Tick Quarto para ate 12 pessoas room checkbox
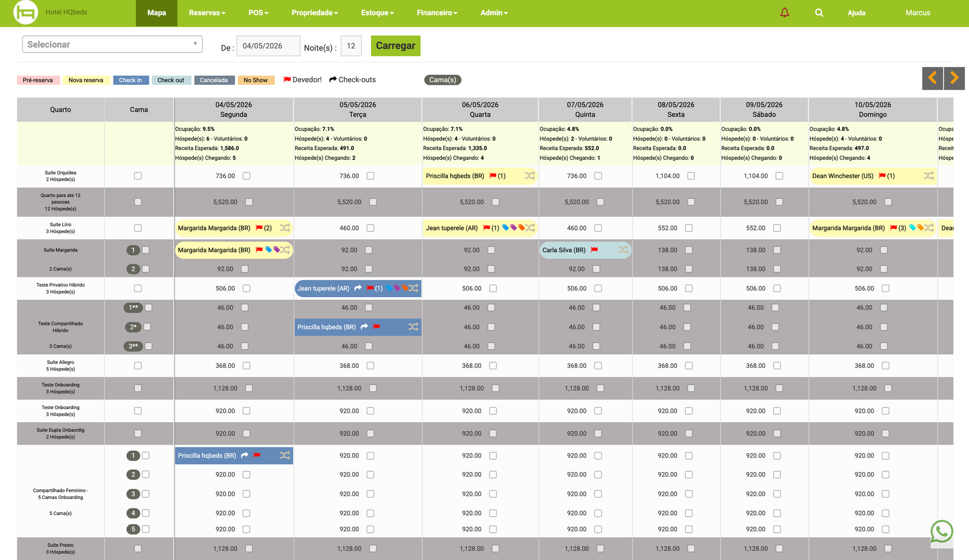This screenshot has height=560, width=969. (138, 202)
